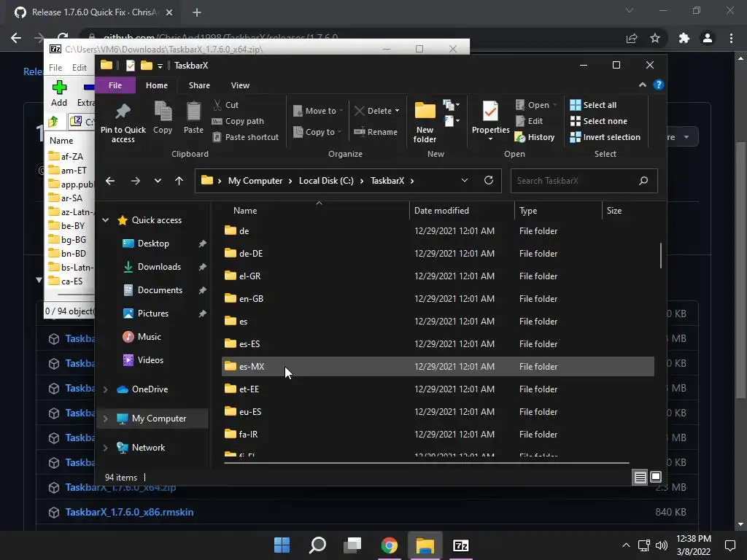Image resolution: width=747 pixels, height=560 pixels.
Task: Click My Computer breadcrumb in address bar
Action: (255, 181)
